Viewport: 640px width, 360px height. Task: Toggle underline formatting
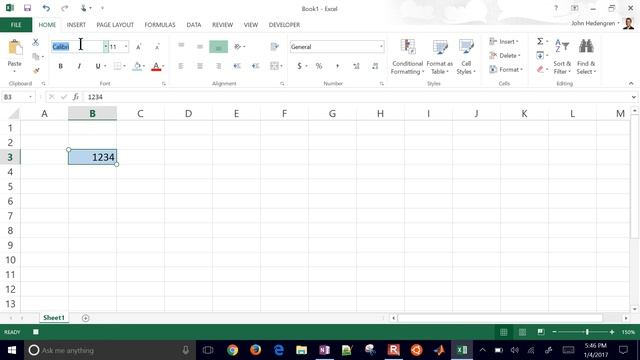(x=98, y=66)
